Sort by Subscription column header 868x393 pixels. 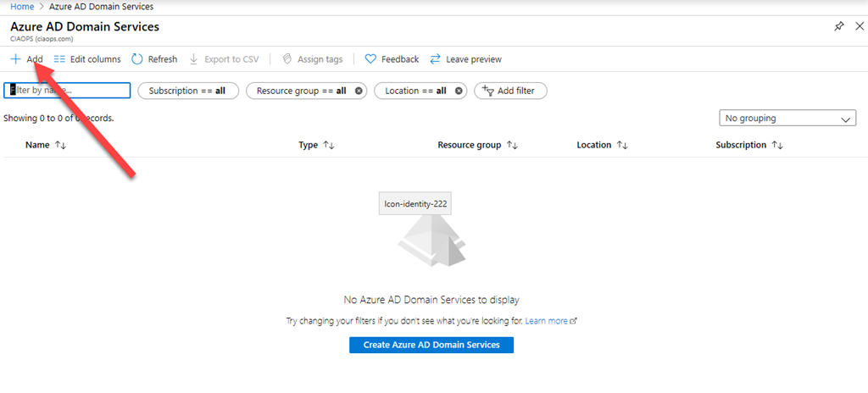point(741,145)
